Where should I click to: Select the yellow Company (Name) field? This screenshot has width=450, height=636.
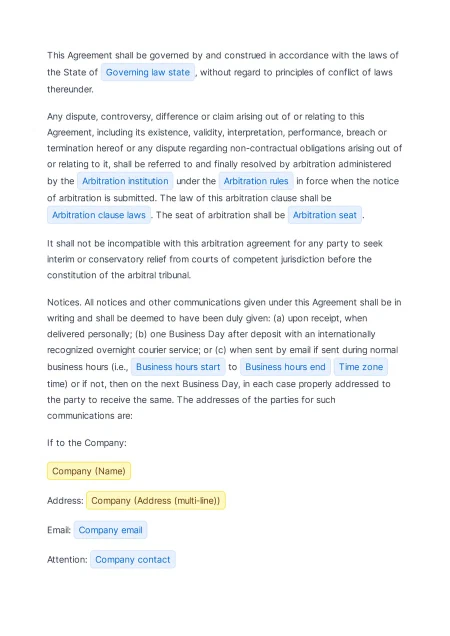click(89, 471)
